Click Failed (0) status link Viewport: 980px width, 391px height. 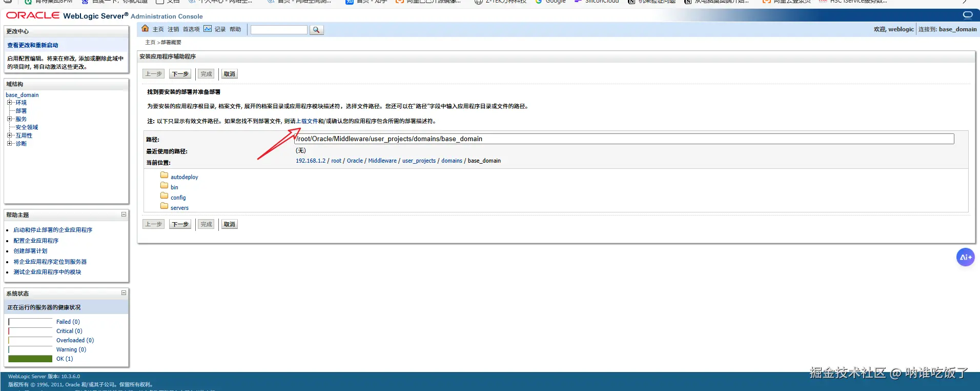coord(68,322)
